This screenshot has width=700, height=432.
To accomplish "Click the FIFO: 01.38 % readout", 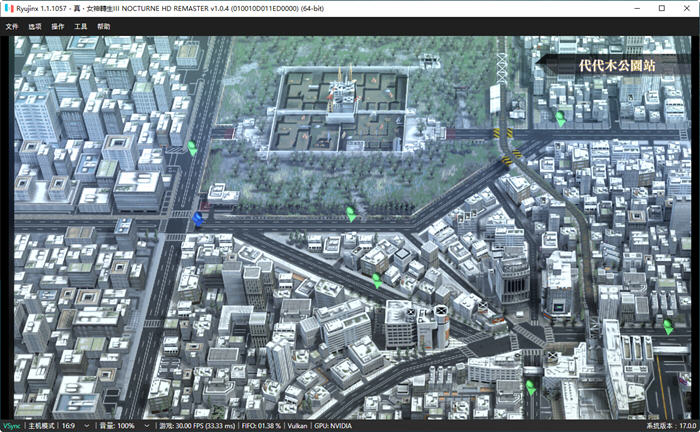I will click(262, 426).
